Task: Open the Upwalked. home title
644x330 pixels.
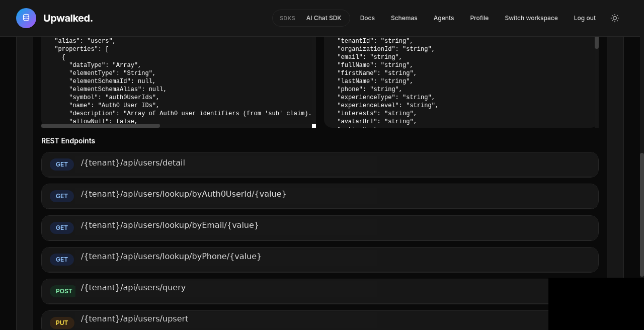Action: point(68,18)
